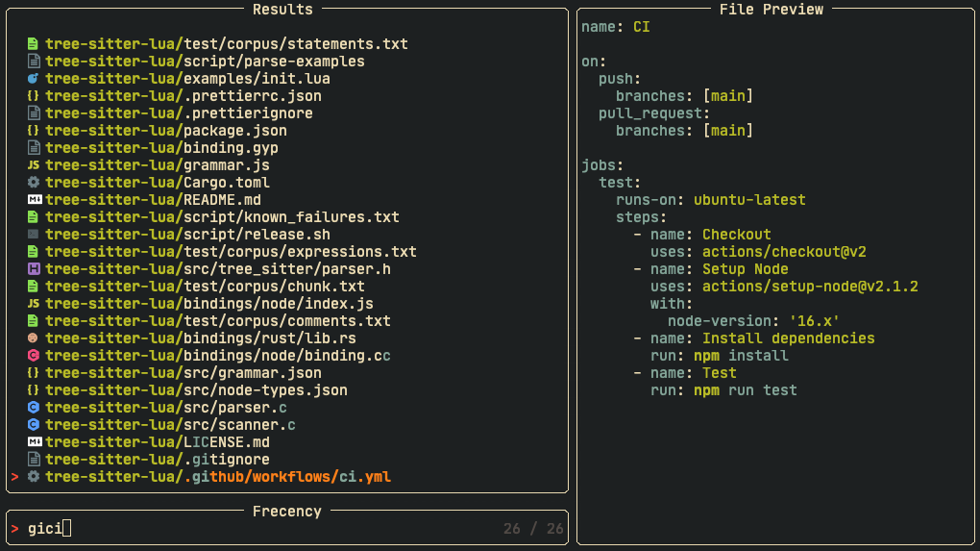
Task: Select tree-sitter-lua/script/parse-examples result
Action: pos(205,62)
